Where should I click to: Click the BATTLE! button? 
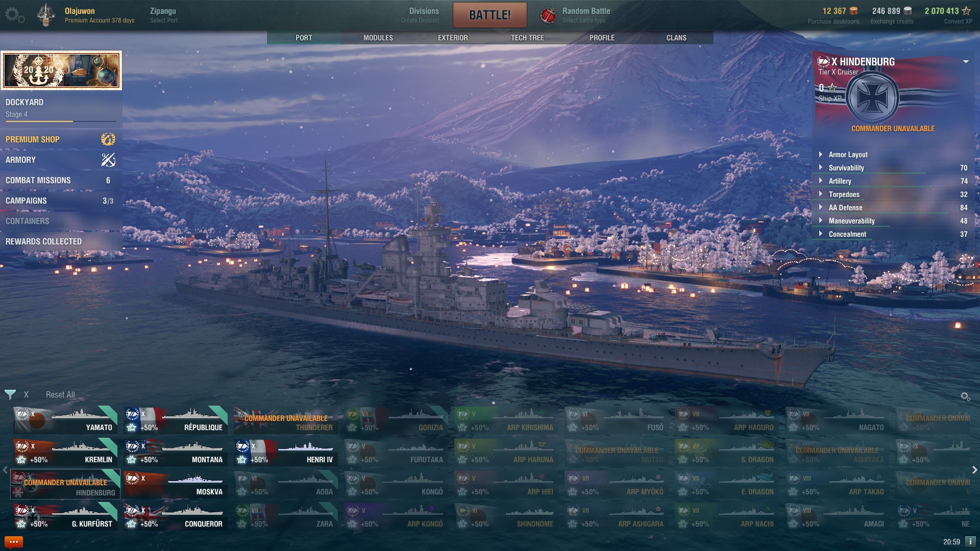pyautogui.click(x=490, y=15)
